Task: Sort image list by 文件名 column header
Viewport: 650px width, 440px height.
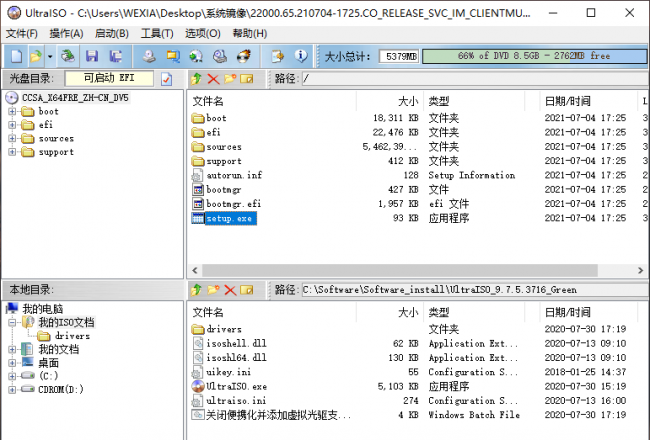Action: tap(208, 101)
